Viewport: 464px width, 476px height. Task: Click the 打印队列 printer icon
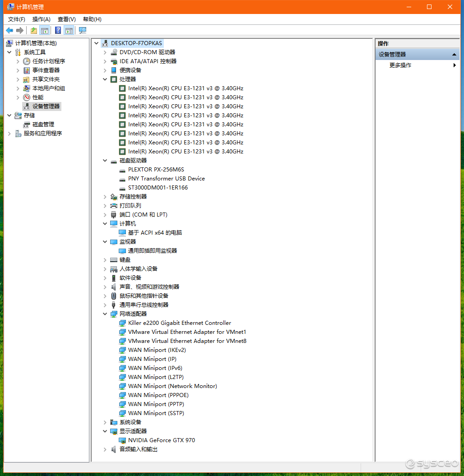coord(114,206)
